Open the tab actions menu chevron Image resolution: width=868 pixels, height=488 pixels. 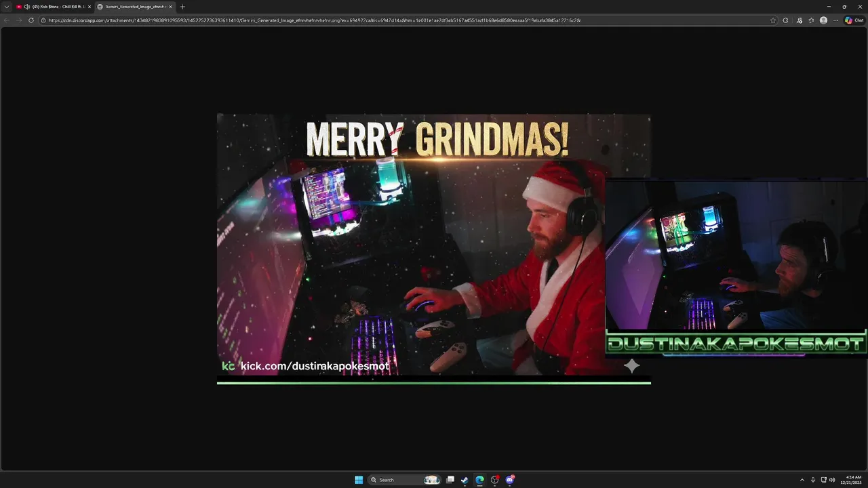[7, 7]
